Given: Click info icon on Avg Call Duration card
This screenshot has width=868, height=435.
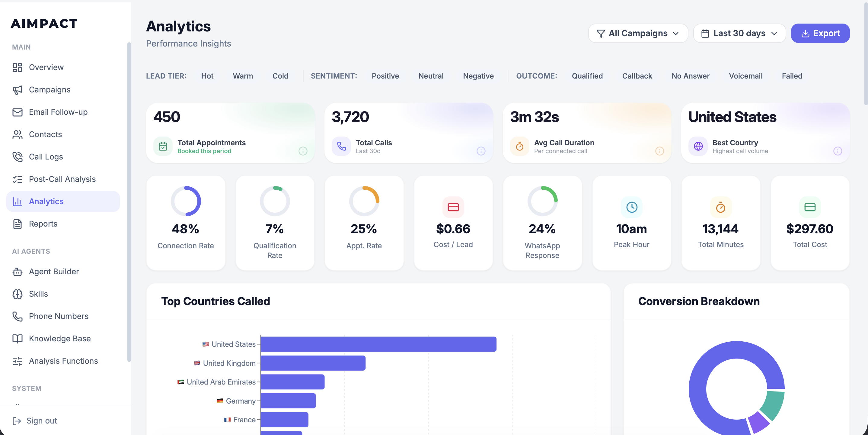Looking at the screenshot, I should click(x=660, y=151).
